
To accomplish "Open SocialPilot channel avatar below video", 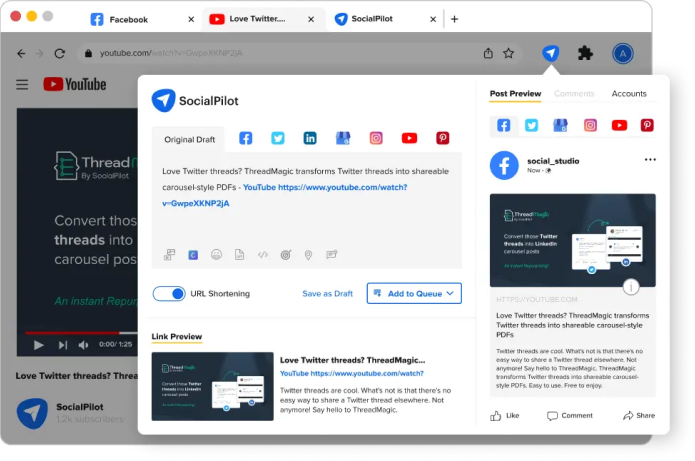I will point(32,413).
